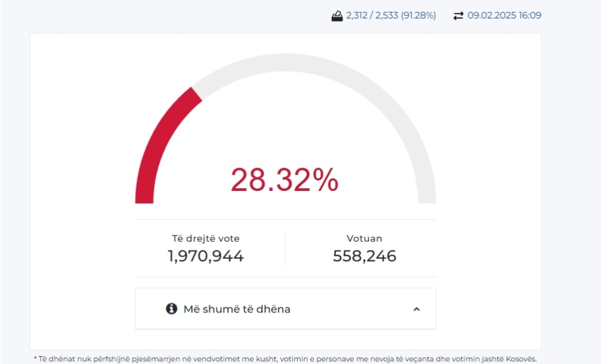Click the footnote text below the card
Screen dimensions: 609x364
(x=285, y=359)
